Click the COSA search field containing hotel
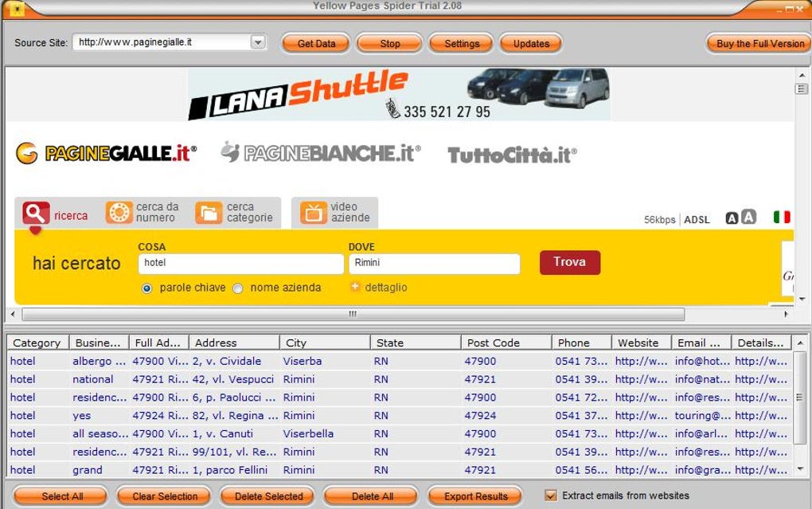The image size is (812, 509). [240, 264]
